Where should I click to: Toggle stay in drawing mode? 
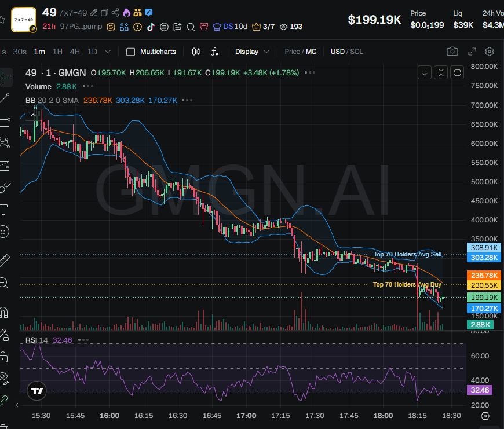click(4, 335)
